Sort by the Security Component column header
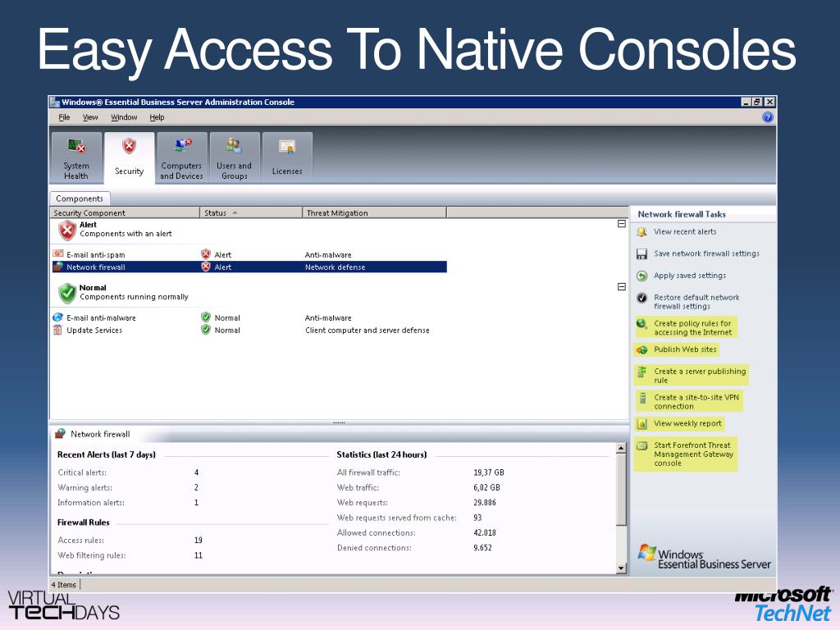 click(x=125, y=212)
